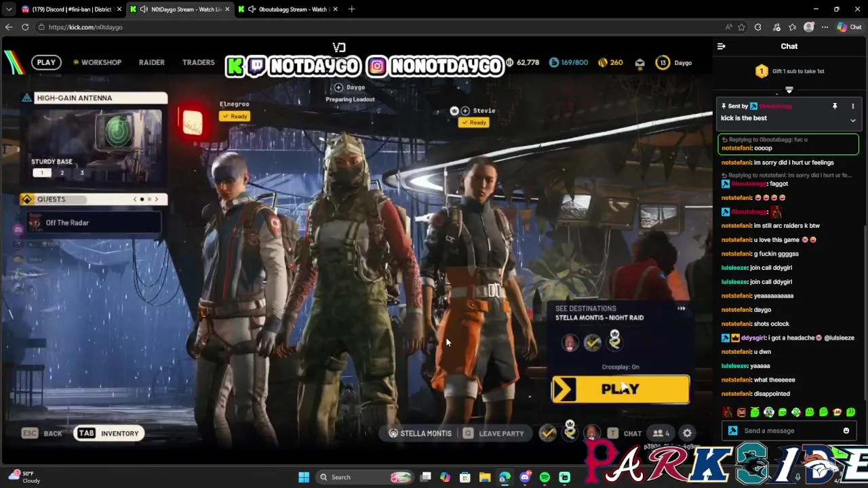Open the party members count button
The width and height of the screenshot is (868, 488).
[x=660, y=433]
